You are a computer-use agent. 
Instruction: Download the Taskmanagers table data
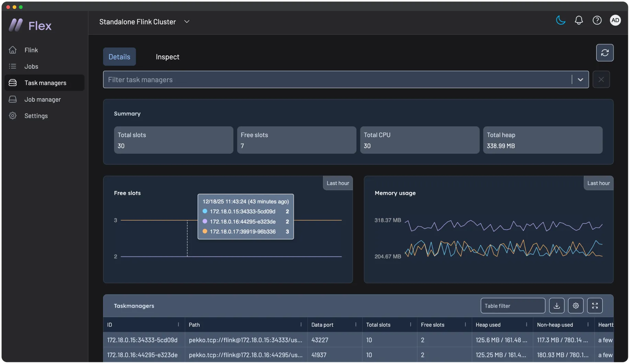tap(557, 306)
